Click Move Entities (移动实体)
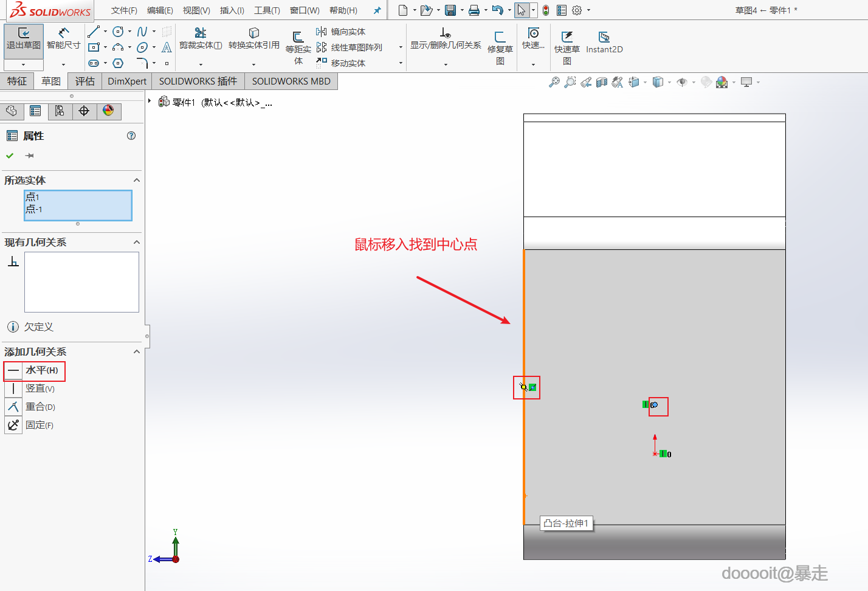Image resolution: width=868 pixels, height=591 pixels. coord(341,63)
